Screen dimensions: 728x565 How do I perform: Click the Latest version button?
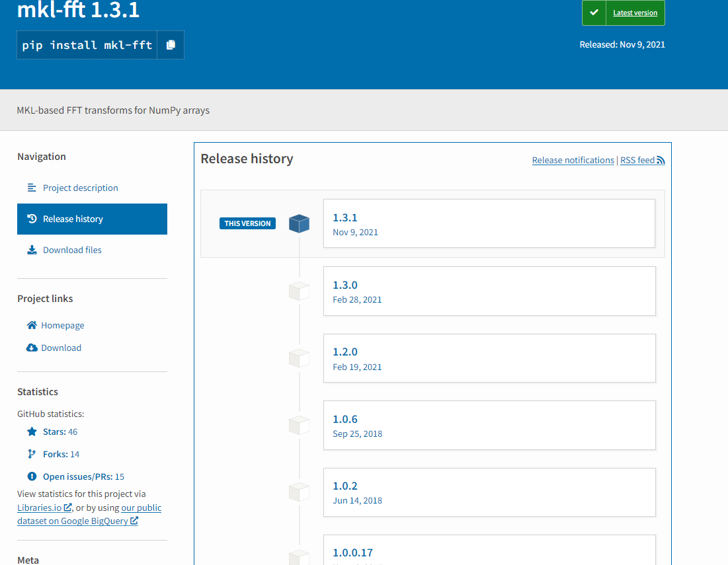tap(634, 13)
